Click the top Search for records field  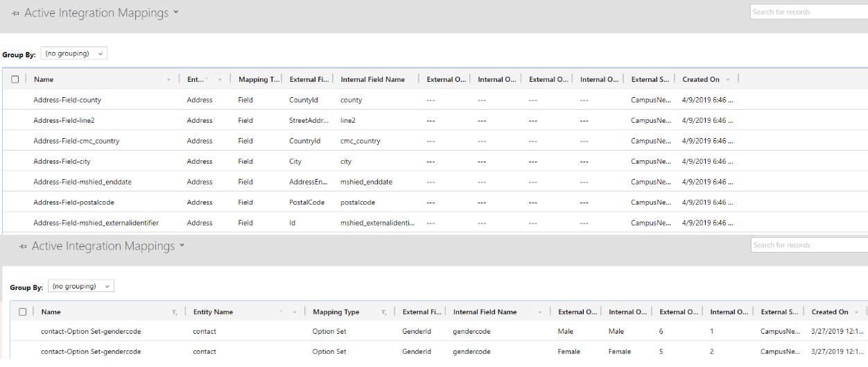(808, 12)
